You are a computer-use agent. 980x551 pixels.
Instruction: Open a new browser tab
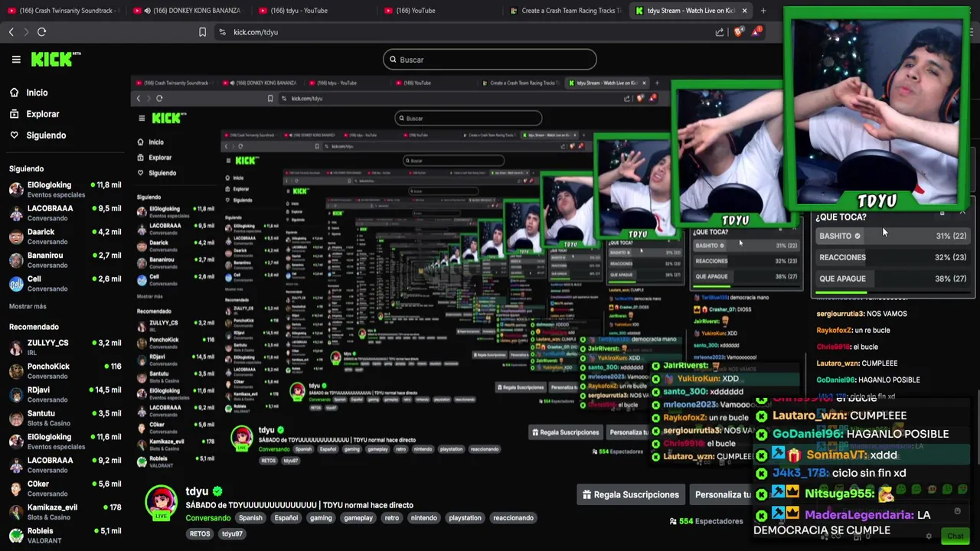click(763, 11)
